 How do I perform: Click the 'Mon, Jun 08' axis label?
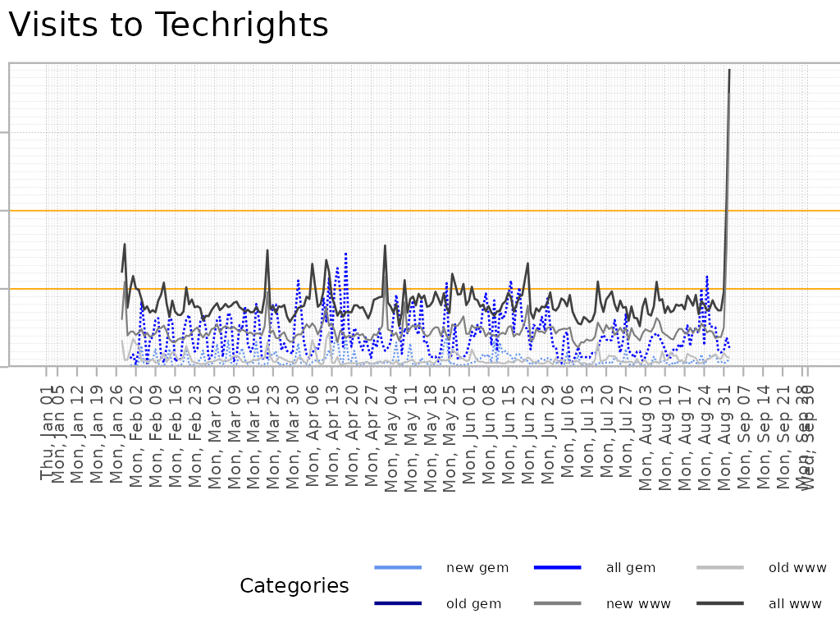pos(489,434)
